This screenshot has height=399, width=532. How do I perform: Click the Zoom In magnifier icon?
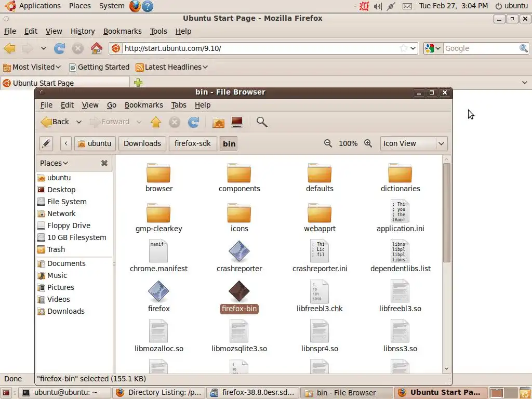[x=368, y=143]
